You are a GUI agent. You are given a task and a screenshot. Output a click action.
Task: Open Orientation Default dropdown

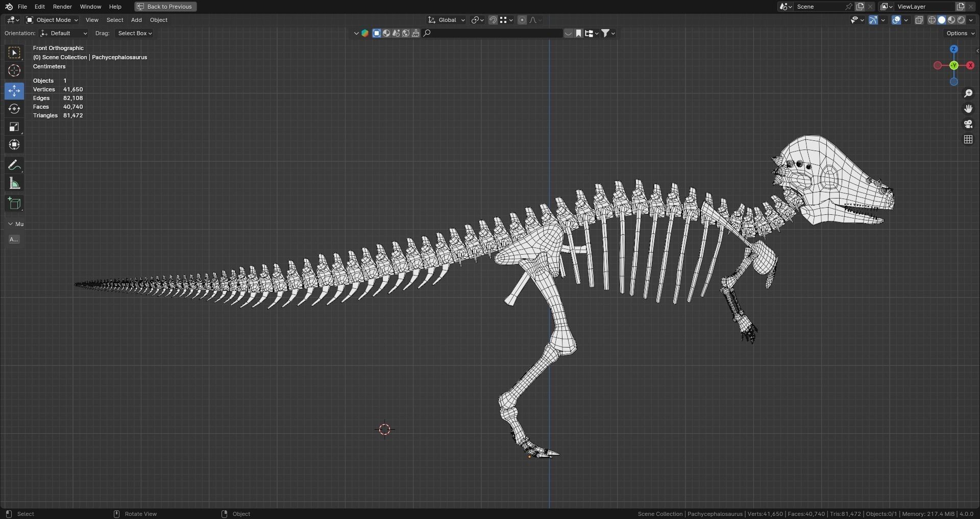pyautogui.click(x=64, y=33)
